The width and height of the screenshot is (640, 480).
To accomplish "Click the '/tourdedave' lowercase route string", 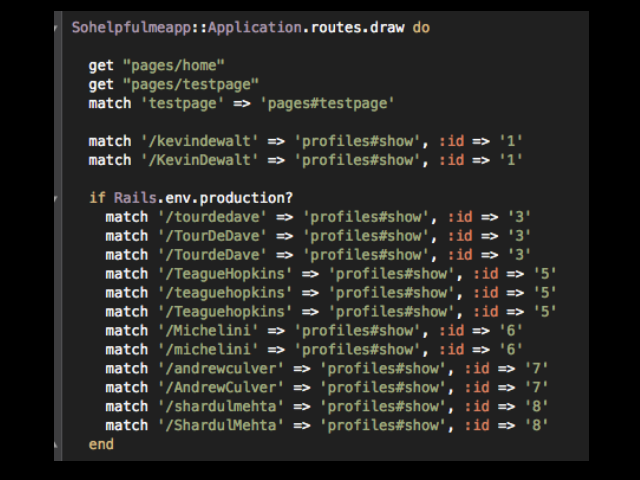I will pos(213,217).
